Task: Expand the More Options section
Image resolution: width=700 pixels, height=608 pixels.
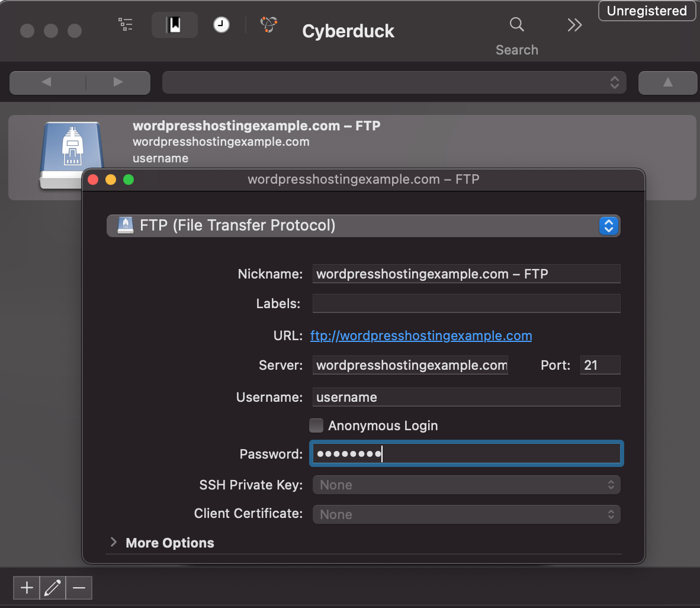Action: 114,543
